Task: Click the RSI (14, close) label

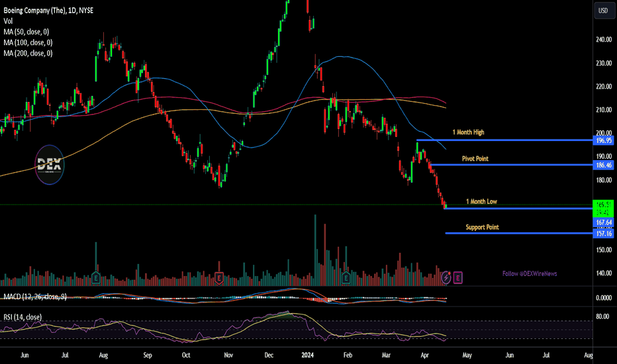Action: point(23,317)
